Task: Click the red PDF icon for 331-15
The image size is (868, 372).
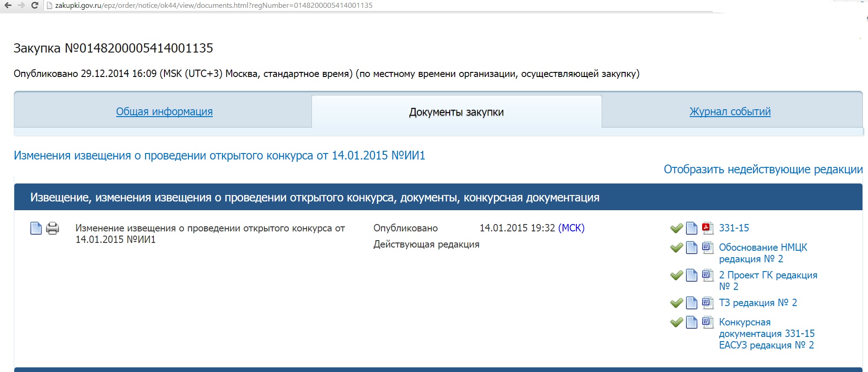Action: coord(707,228)
